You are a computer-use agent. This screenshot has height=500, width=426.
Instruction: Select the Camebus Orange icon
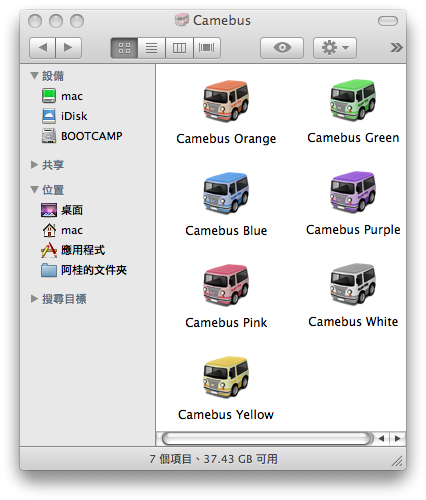pos(226,101)
